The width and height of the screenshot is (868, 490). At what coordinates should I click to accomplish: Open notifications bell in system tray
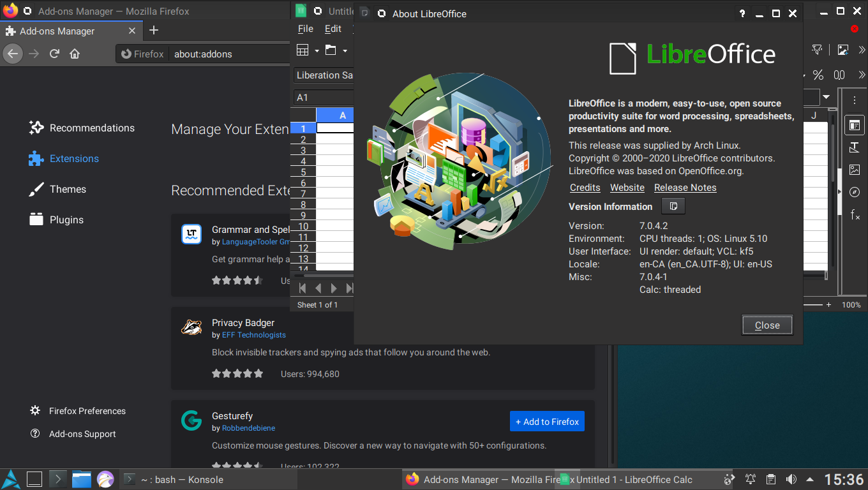pyautogui.click(x=751, y=479)
